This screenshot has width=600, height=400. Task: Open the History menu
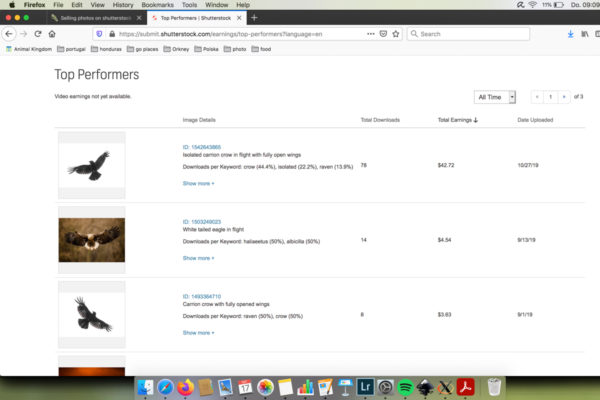(x=123, y=5)
